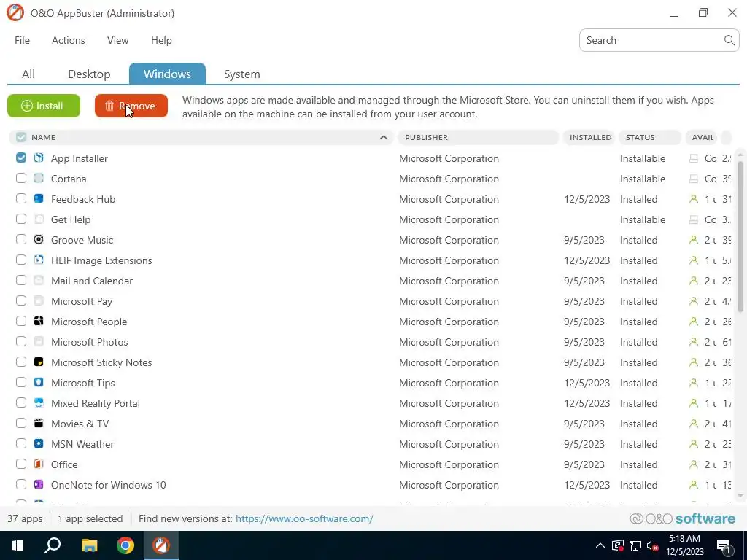
Task: Click the OneNote for Windows 10 icon
Action: point(39,485)
